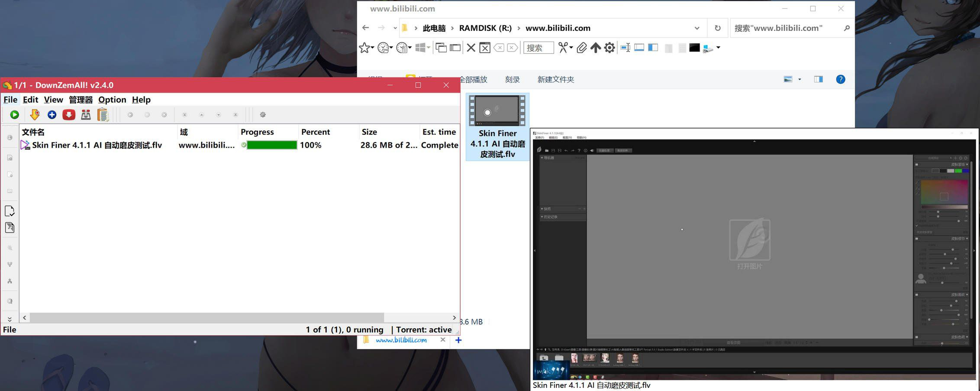This screenshot has width=980, height=391.
Task: Click the page-with-checkmark icon in DownZemAll sidebar
Action: coord(10,211)
